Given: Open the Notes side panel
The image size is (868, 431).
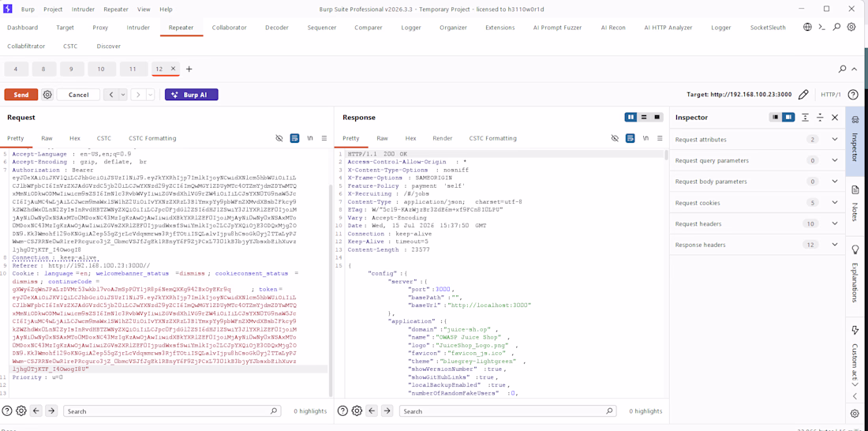Looking at the screenshot, I should point(855,202).
